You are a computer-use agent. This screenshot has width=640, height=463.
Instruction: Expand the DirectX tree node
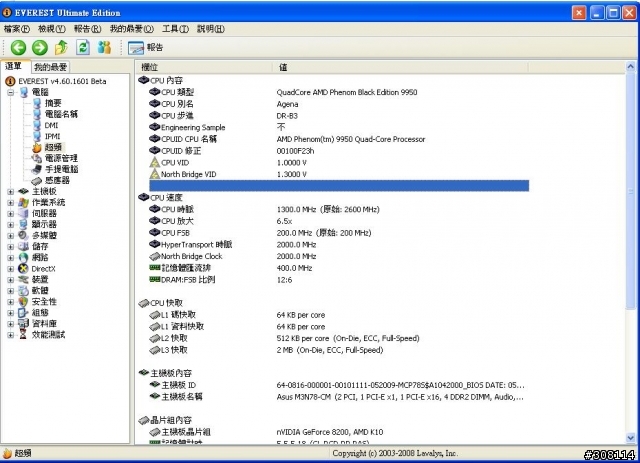[11, 269]
